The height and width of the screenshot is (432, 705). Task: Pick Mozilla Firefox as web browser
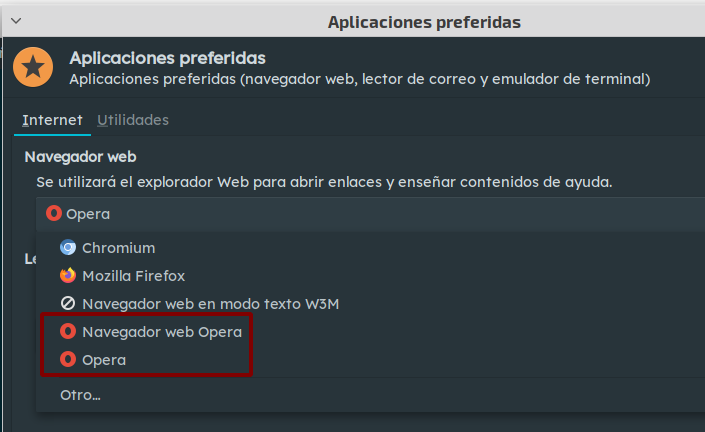tap(133, 276)
